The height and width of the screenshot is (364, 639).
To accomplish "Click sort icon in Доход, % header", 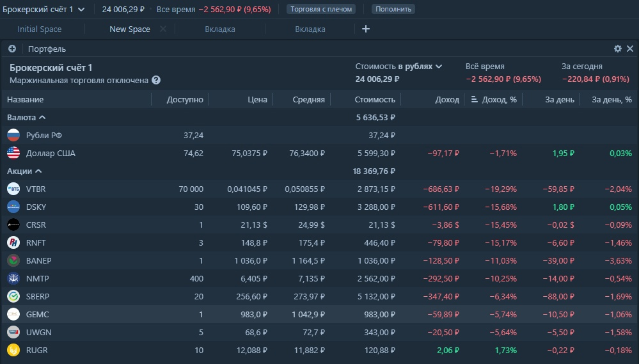I will [475, 99].
